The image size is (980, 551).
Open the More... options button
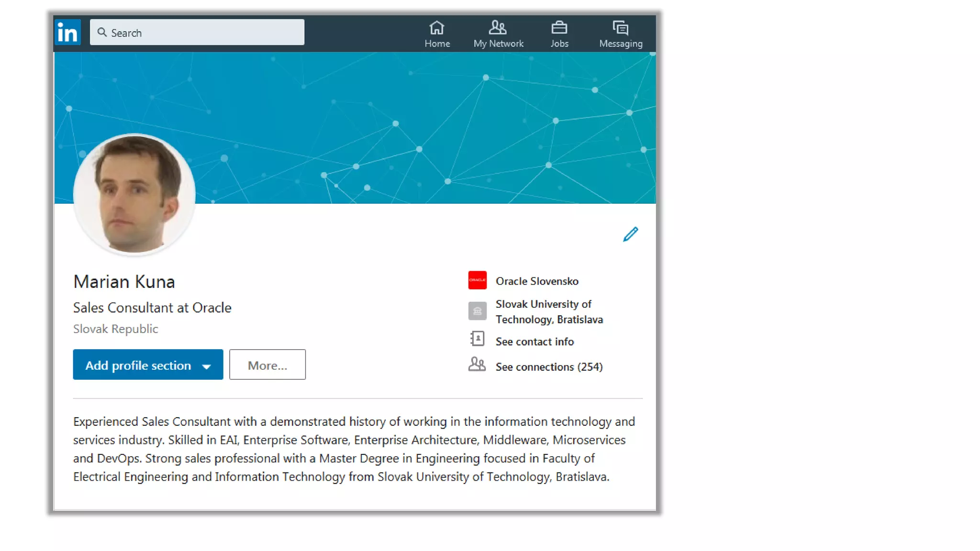[x=267, y=364]
